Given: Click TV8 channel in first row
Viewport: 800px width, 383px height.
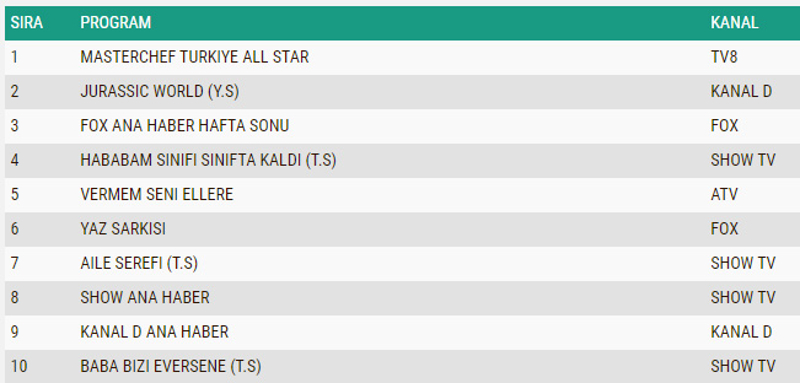Looking at the screenshot, I should tap(724, 57).
